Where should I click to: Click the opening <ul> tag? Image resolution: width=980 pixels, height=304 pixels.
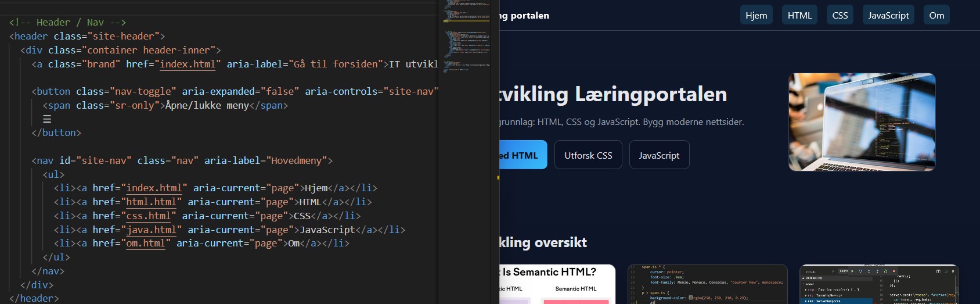pyautogui.click(x=53, y=174)
